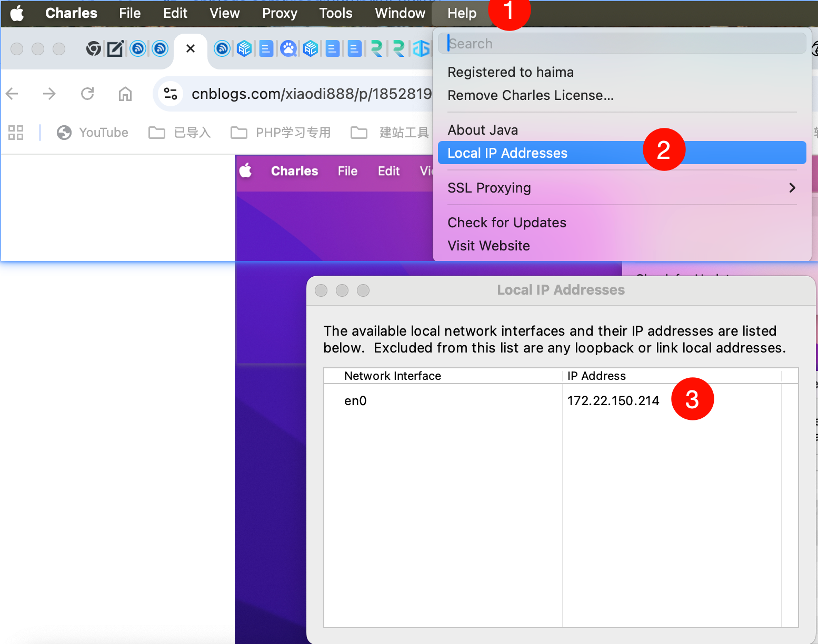The image size is (818, 644).
Task: Reload the cnblogs page
Action: point(87,94)
